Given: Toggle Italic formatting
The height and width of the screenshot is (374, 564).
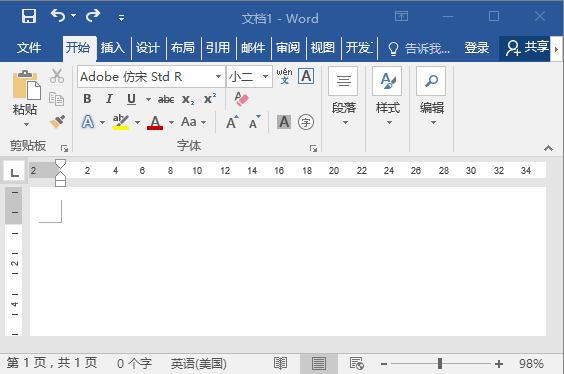Looking at the screenshot, I should pyautogui.click(x=109, y=99).
